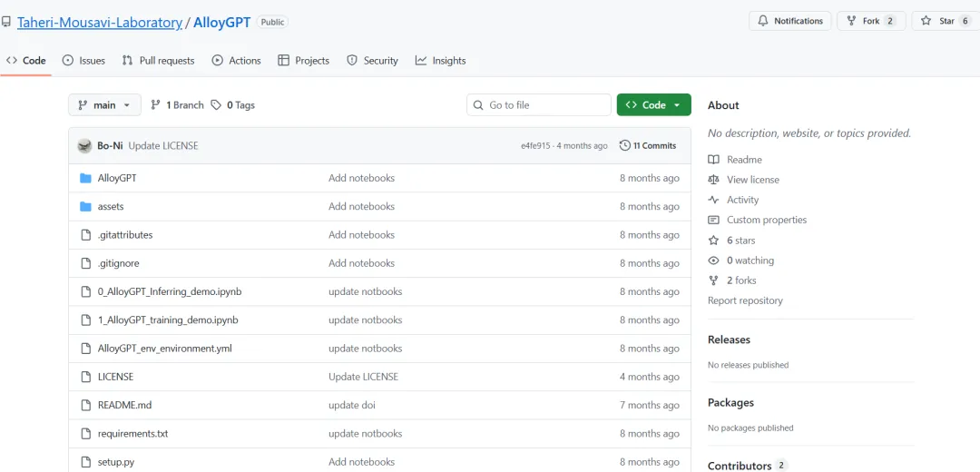Click the eye icon next to 0 watching
Screen dimensions: 980x472
click(x=714, y=261)
